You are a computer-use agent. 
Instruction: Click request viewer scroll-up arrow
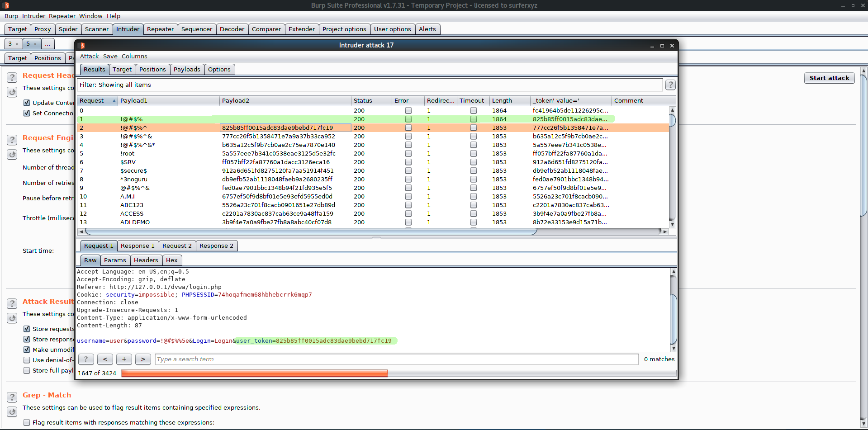tap(674, 272)
